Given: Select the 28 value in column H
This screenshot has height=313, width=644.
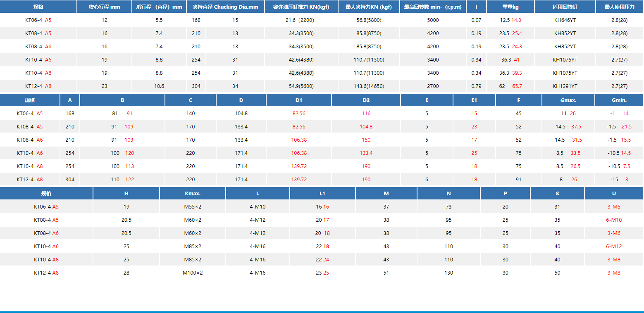Looking at the screenshot, I should (x=126, y=273).
